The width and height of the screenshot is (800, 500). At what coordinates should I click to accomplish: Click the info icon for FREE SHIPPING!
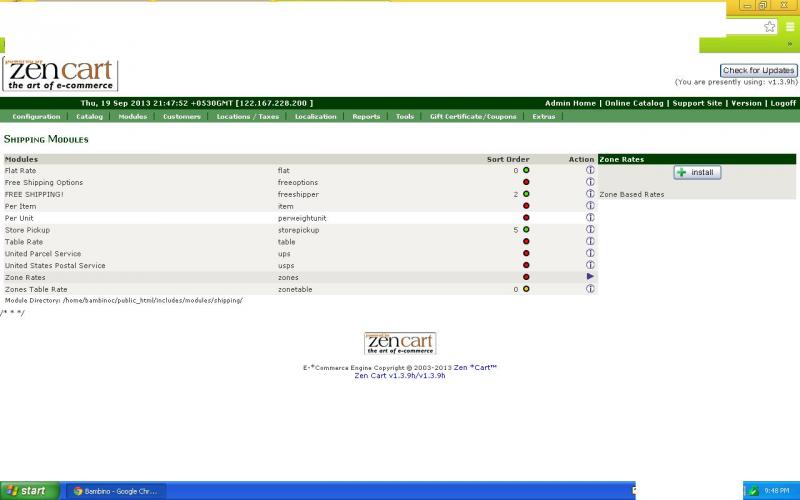point(590,193)
